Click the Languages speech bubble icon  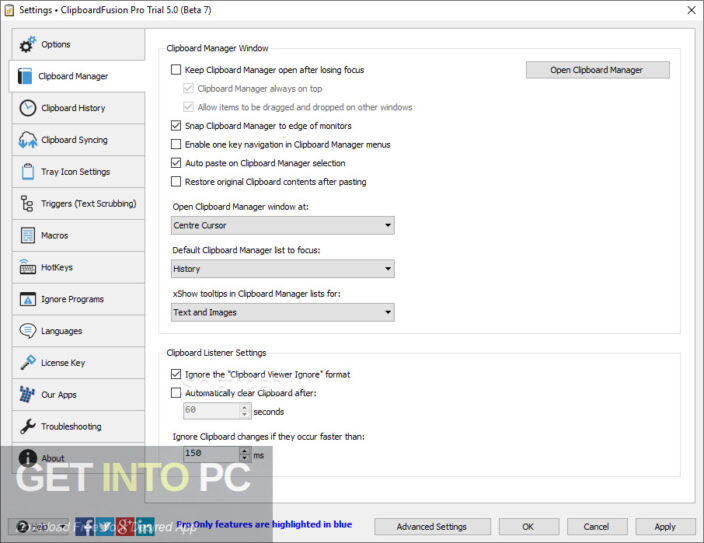(27, 331)
